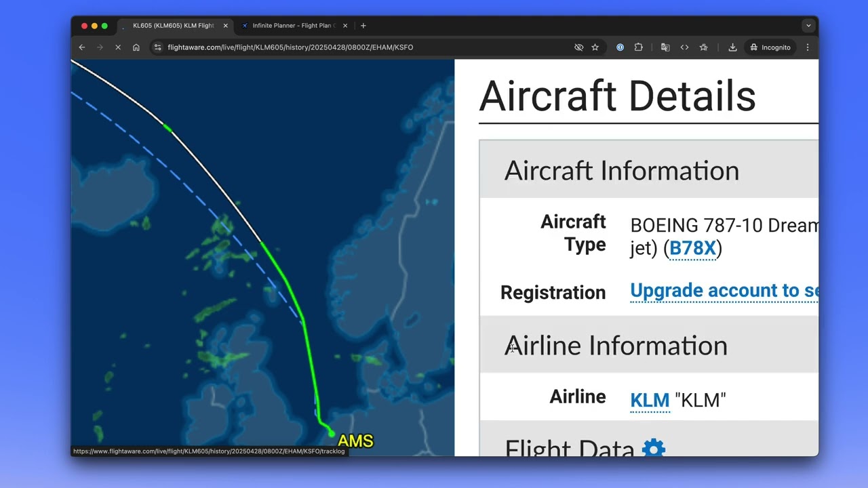
Task: Open site information icon in address bar
Action: (158, 47)
